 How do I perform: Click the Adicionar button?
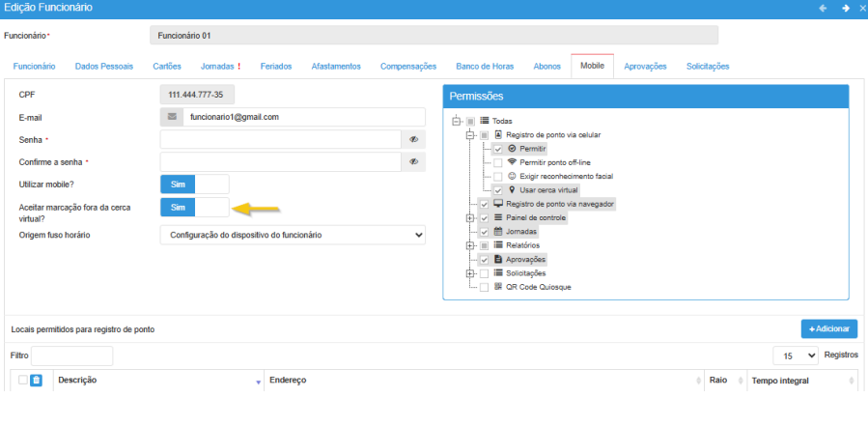828,329
